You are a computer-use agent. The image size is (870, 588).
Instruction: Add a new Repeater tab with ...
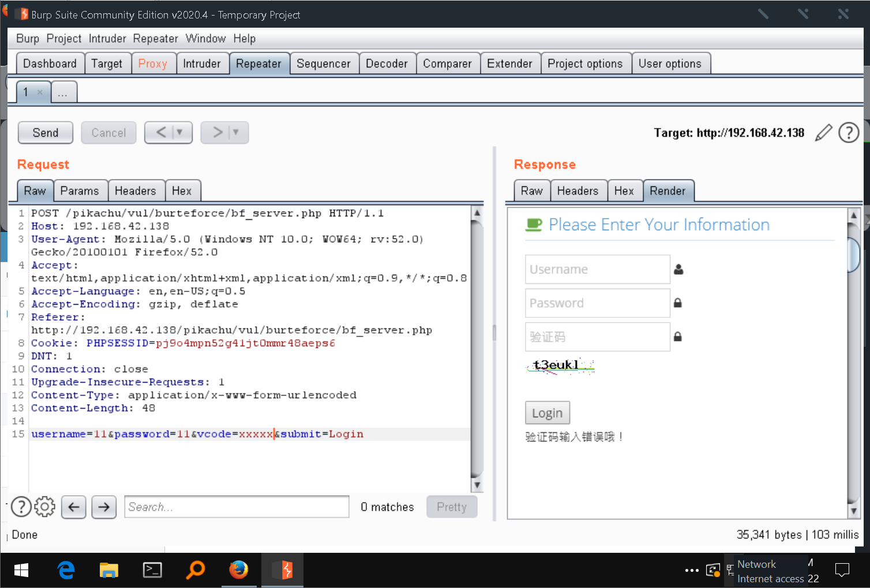[x=63, y=92]
